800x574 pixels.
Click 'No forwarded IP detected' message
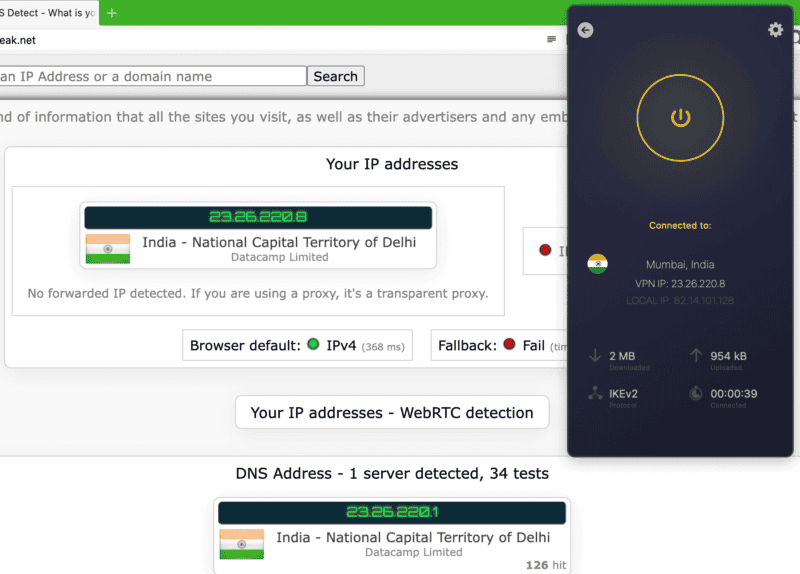258,293
